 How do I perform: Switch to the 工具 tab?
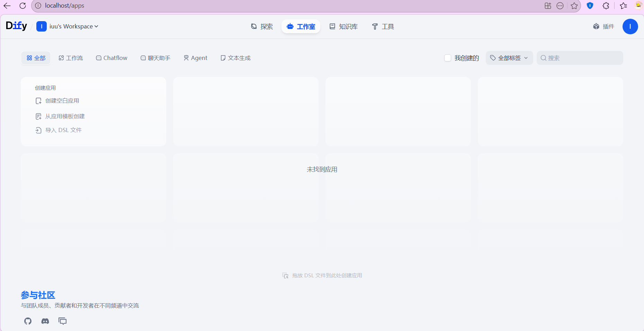tap(383, 26)
